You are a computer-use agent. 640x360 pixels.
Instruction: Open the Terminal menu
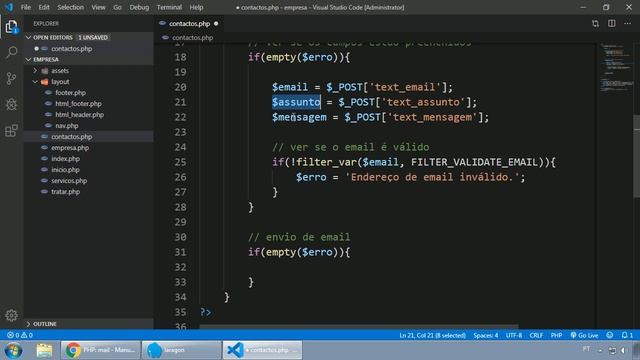[x=169, y=7]
